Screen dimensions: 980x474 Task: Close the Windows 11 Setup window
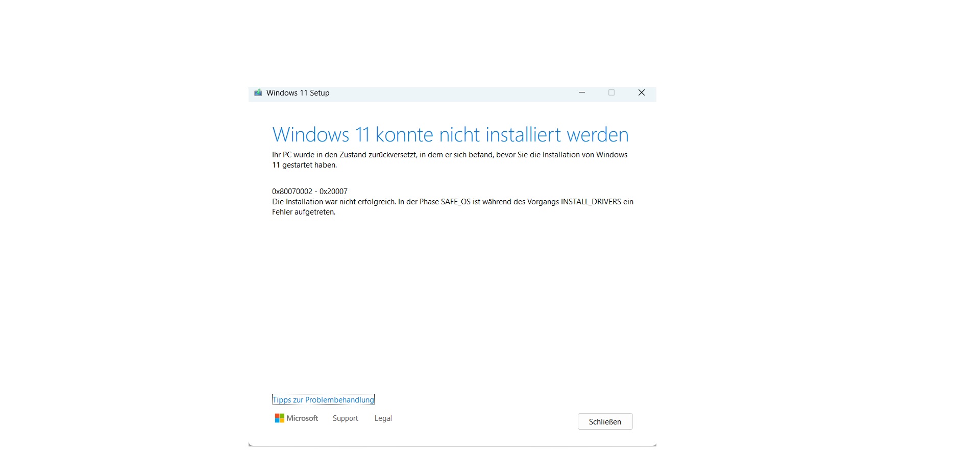642,92
